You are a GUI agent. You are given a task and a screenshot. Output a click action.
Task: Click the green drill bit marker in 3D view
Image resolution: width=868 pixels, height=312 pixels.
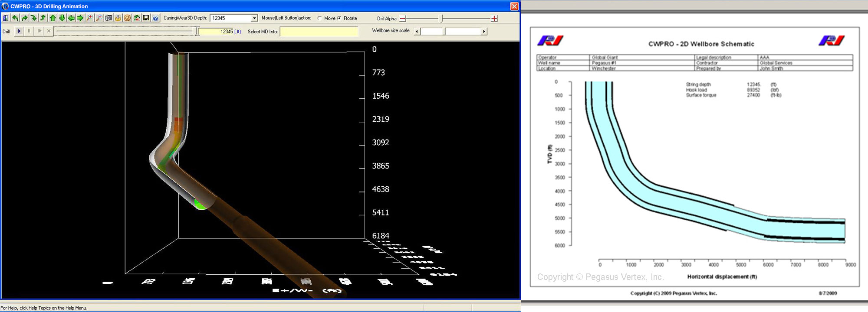(200, 204)
